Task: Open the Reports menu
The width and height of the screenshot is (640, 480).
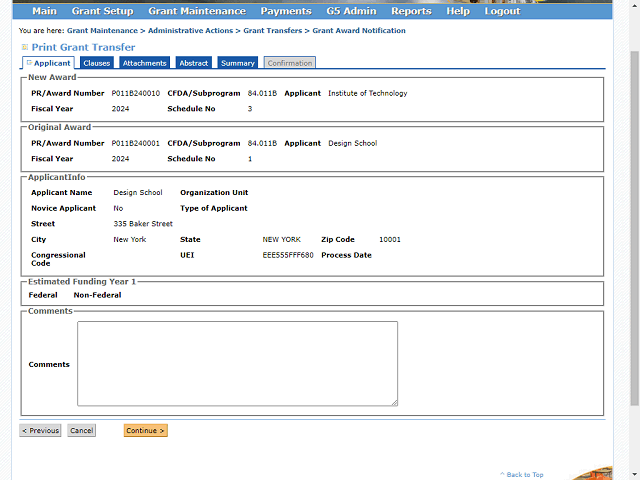Action: [411, 11]
